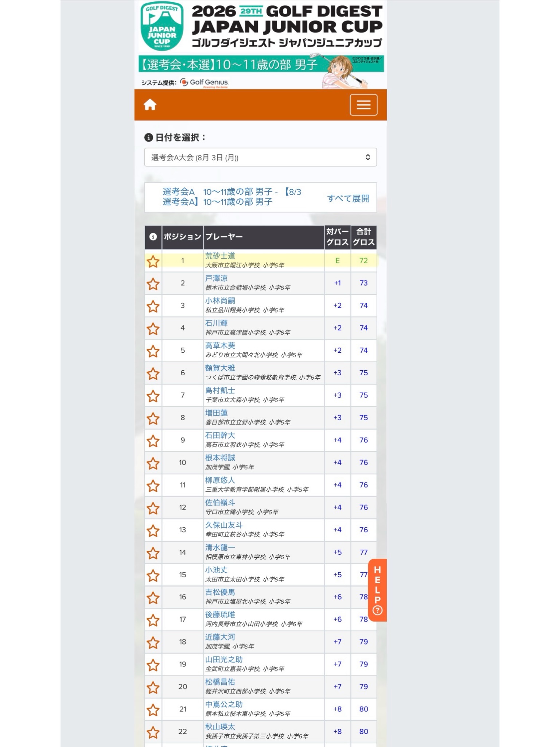This screenshot has width=560, height=747.
Task: Click the star icon for 中嶌公之助
Action: [x=153, y=710]
